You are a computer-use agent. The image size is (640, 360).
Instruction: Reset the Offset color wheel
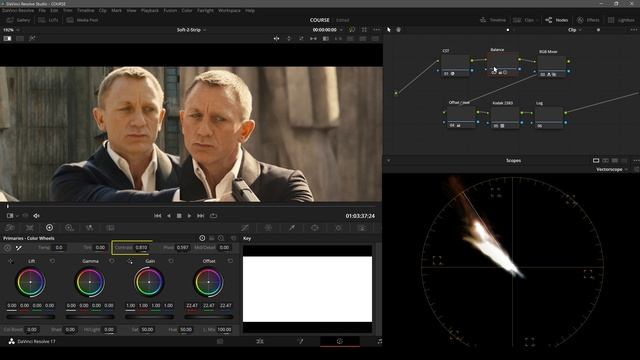pos(231,261)
